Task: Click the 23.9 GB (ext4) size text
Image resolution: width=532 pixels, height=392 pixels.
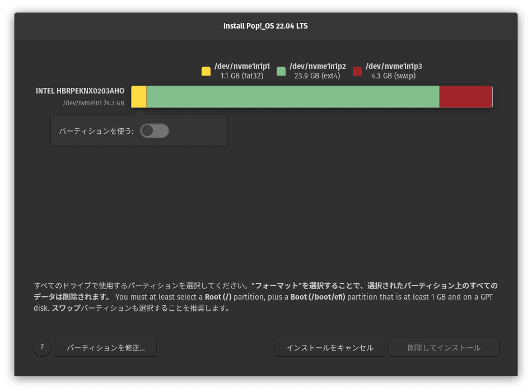Action: 317,76
